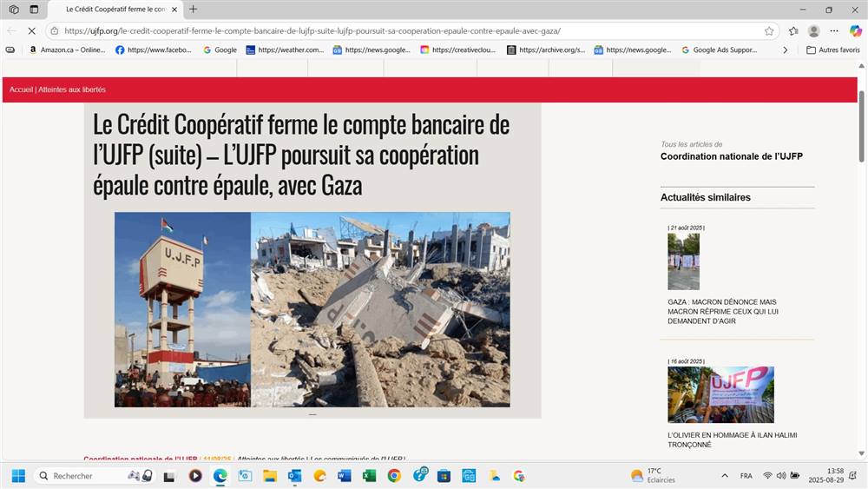Viewport: 868px width, 489px height.
Task: Open the weather.com bookmark
Action: (285, 50)
